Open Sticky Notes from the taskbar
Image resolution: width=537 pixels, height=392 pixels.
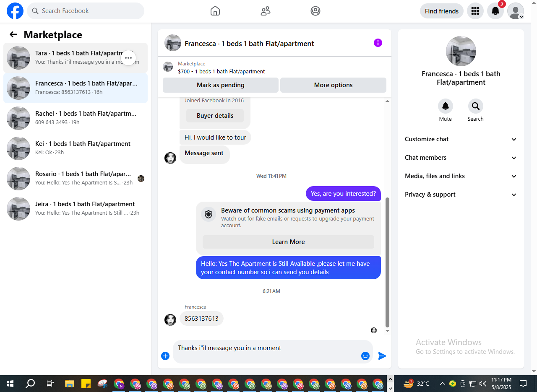(86, 384)
